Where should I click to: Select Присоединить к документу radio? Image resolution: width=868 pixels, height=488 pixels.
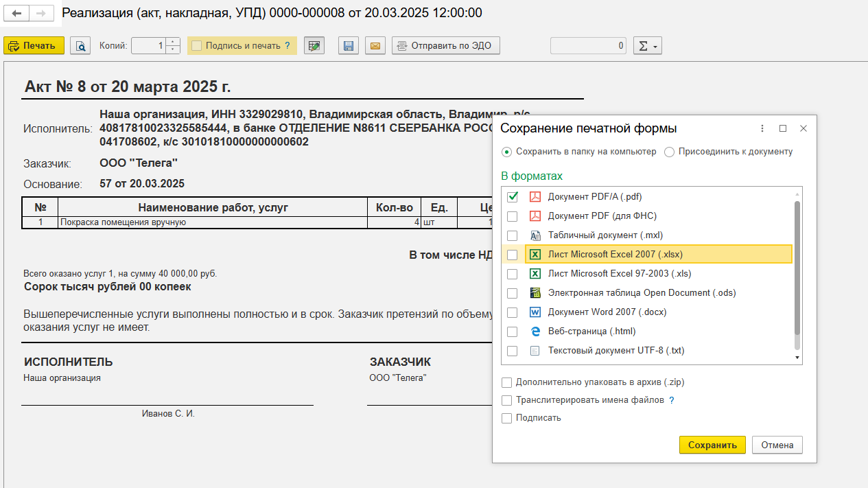click(x=670, y=152)
